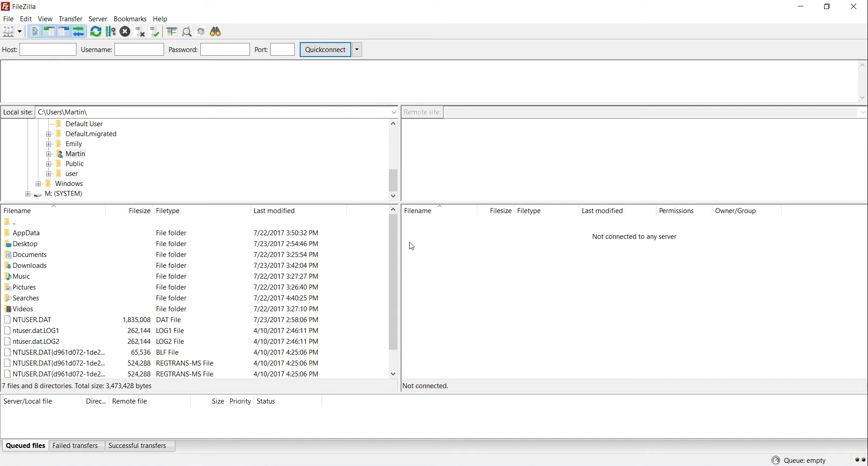Click the refresh file lists icon

(96, 32)
